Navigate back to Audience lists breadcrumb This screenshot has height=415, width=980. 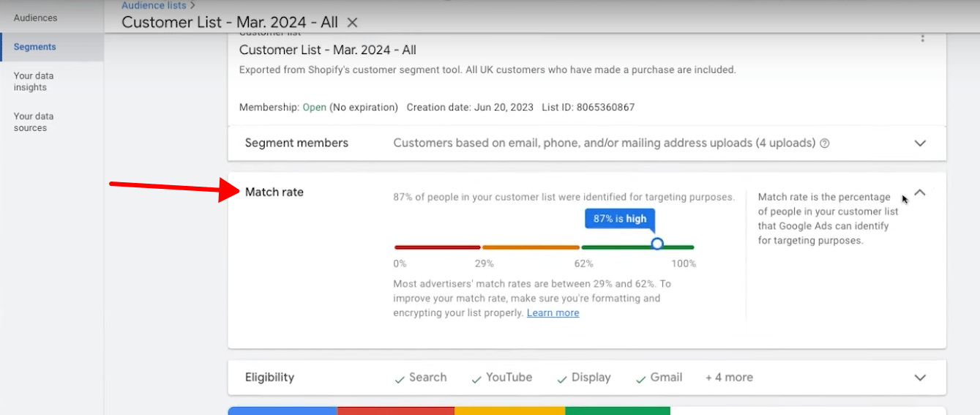pos(154,5)
